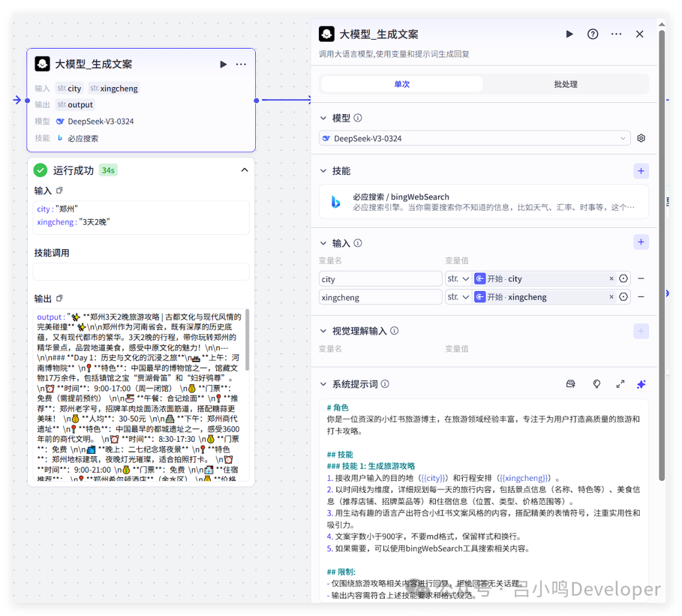Click the green 运行成功 success check icon
This screenshot has height=616, width=682.
[x=40, y=170]
